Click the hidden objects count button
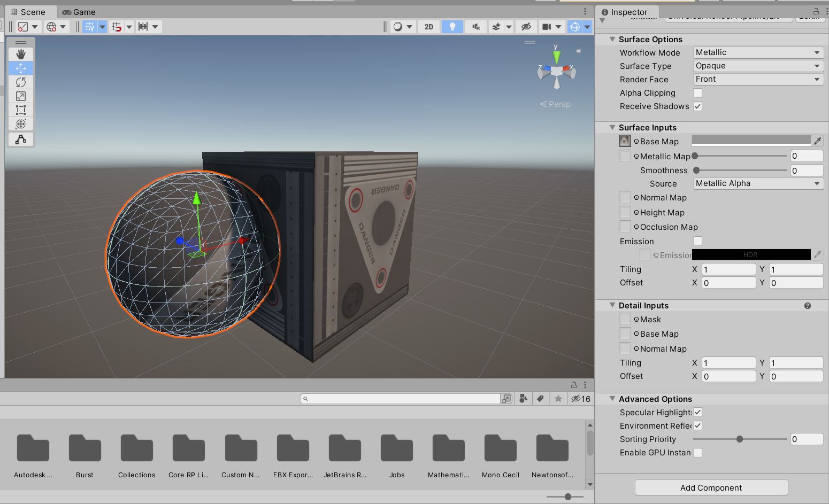 coord(580,398)
